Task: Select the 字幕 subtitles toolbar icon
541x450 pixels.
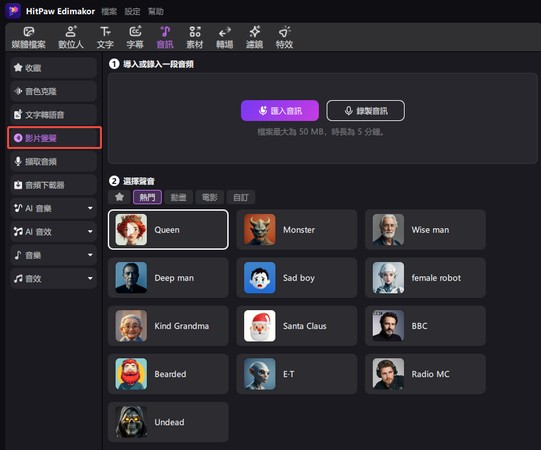Action: click(x=135, y=37)
